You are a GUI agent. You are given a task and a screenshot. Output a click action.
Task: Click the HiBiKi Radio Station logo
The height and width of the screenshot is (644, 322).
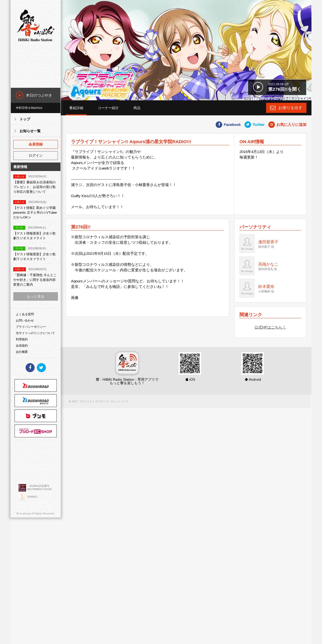click(x=35, y=26)
